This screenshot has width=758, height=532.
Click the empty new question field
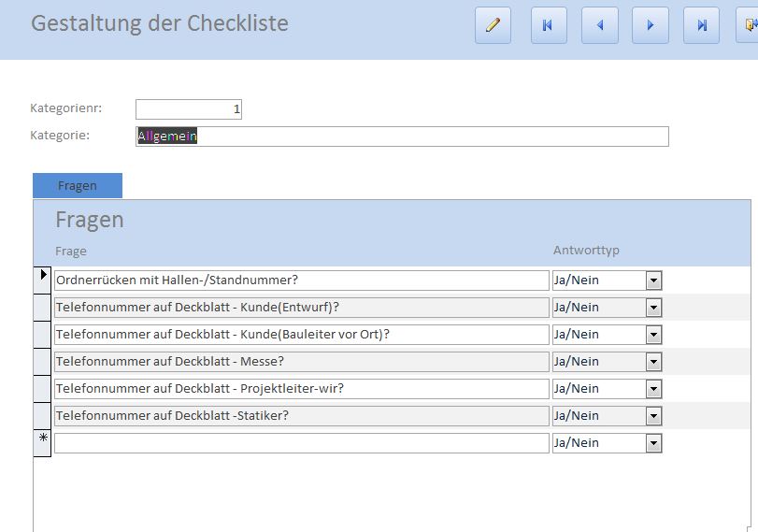301,443
